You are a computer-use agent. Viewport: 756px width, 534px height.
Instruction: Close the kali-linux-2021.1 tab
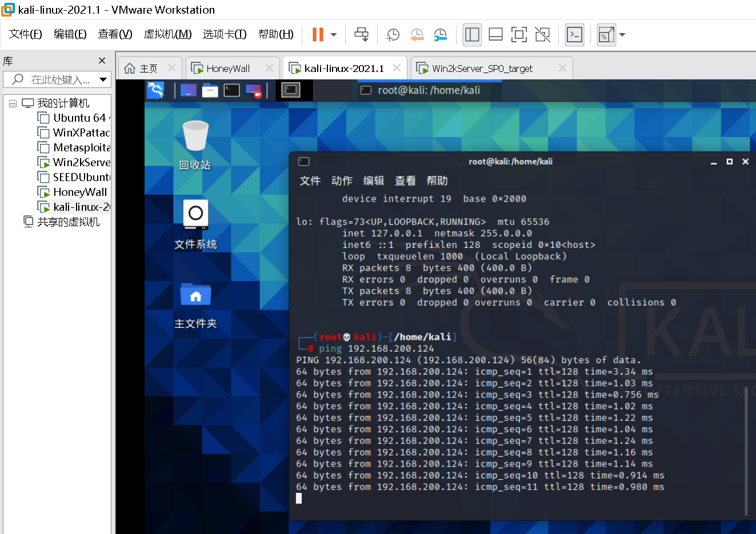click(397, 68)
